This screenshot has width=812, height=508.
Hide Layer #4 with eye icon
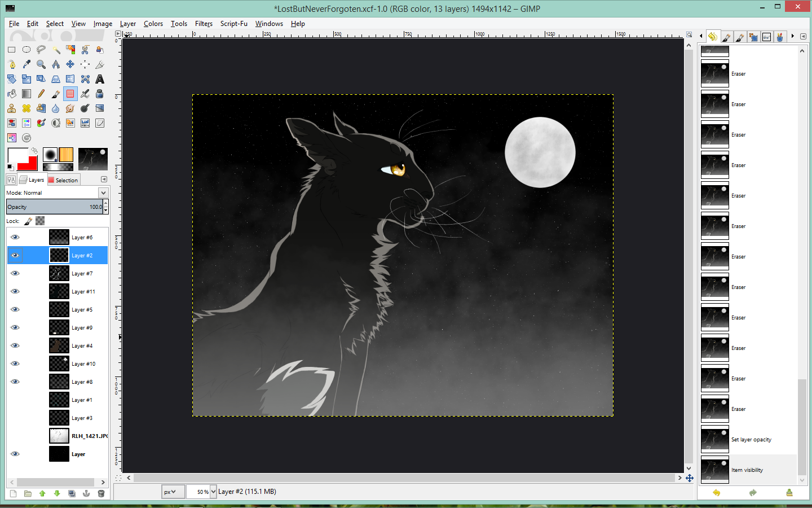[x=15, y=346]
